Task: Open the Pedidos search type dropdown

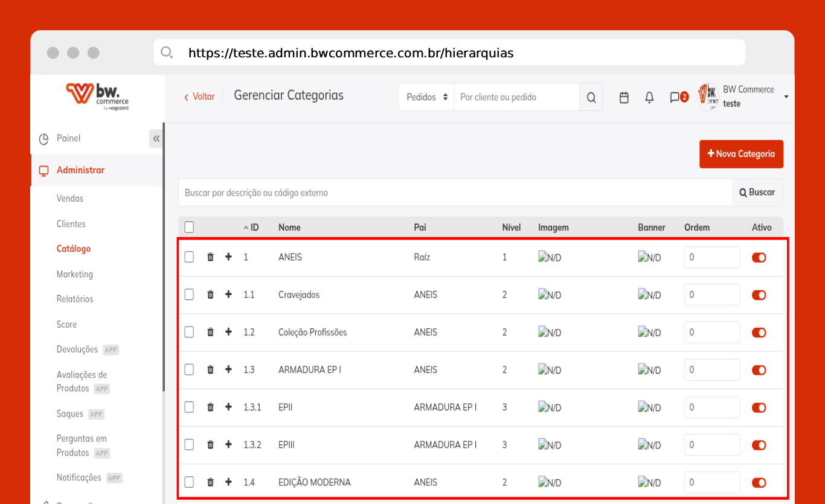Action: pos(426,97)
